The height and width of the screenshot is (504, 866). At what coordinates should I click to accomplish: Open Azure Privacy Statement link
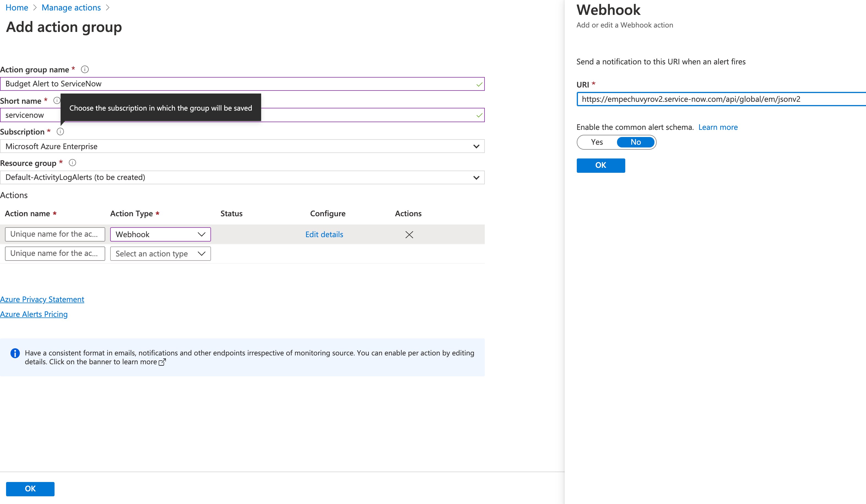(42, 299)
